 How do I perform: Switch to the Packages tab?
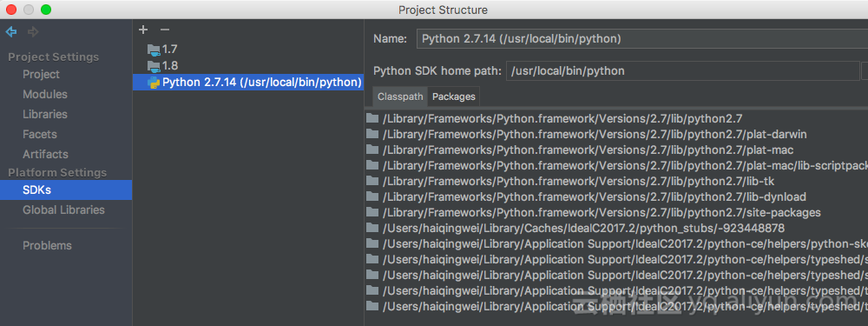[454, 96]
